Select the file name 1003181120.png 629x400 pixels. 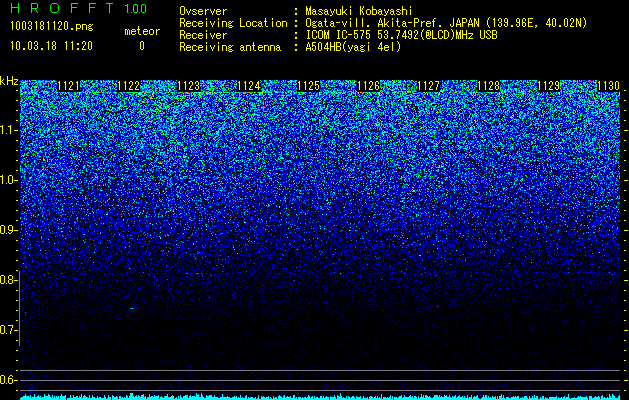[52, 27]
